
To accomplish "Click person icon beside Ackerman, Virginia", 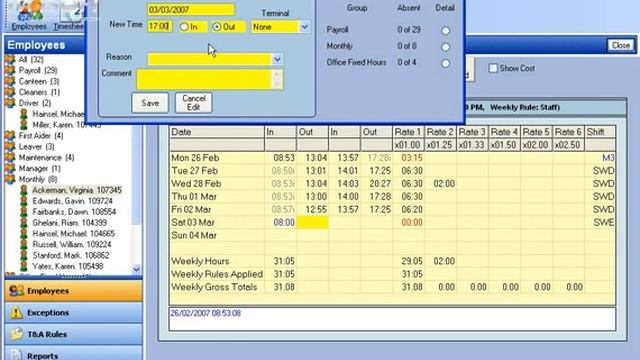I will point(24,190).
